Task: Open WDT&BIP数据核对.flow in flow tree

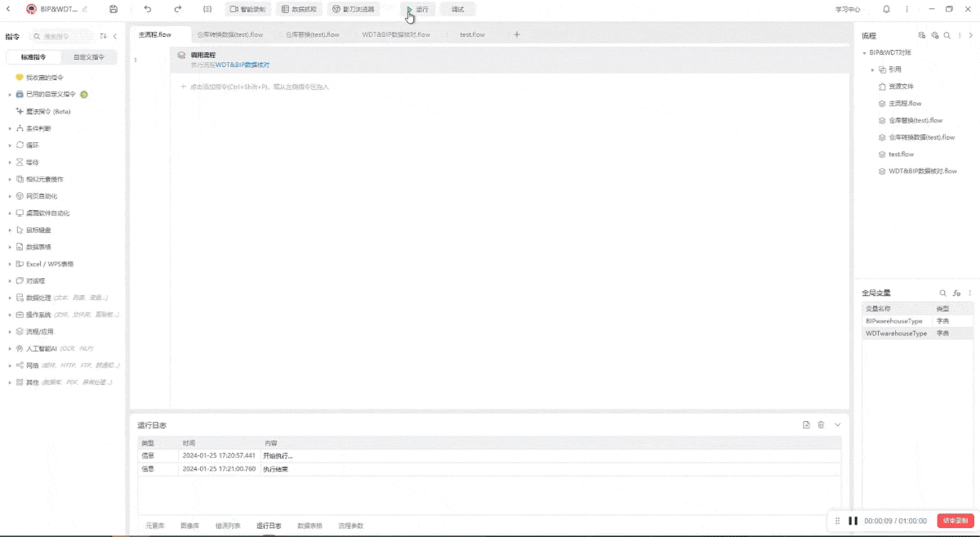Action: (x=922, y=171)
